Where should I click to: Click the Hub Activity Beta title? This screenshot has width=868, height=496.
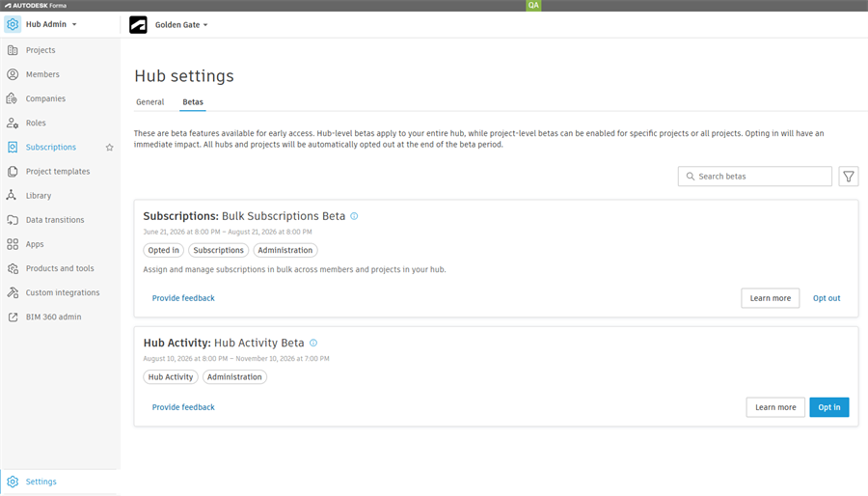tap(224, 344)
